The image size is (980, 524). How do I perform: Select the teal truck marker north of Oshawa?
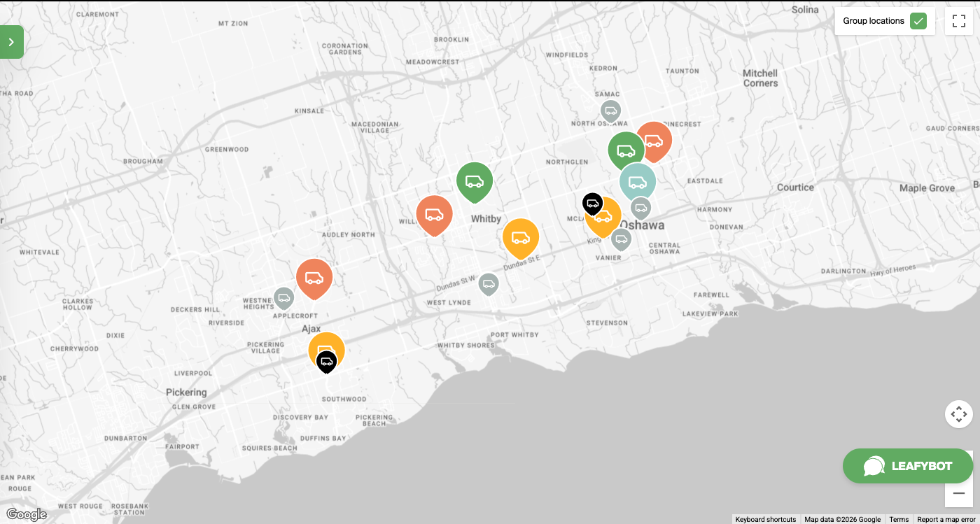coord(638,180)
